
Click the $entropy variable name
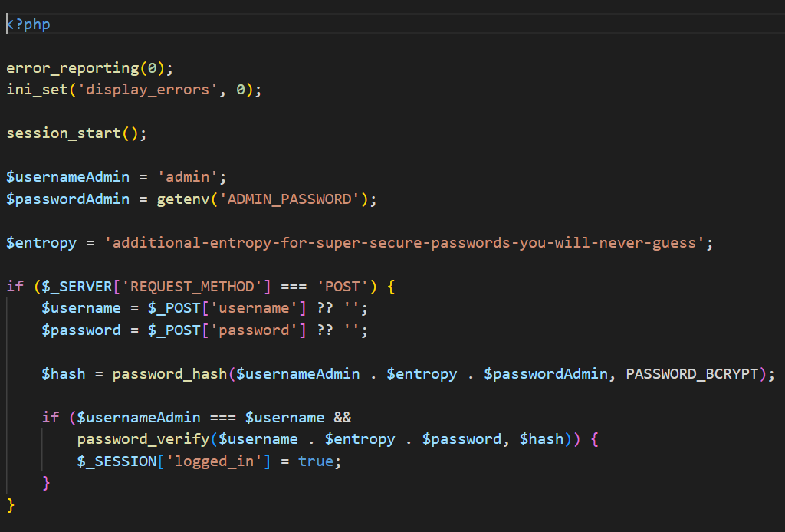point(41,242)
